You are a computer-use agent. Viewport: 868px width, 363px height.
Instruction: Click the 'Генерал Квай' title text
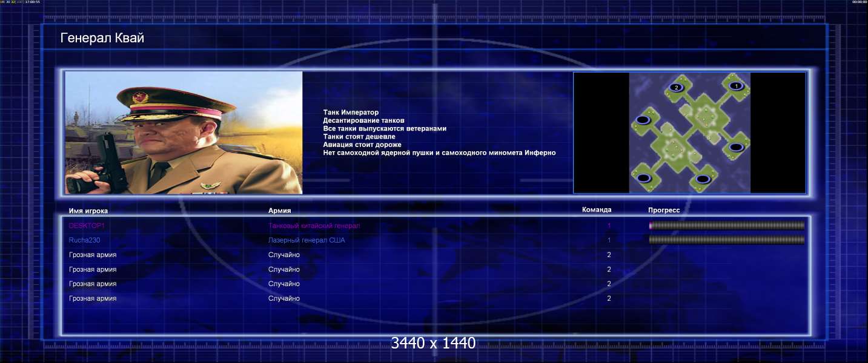point(102,39)
